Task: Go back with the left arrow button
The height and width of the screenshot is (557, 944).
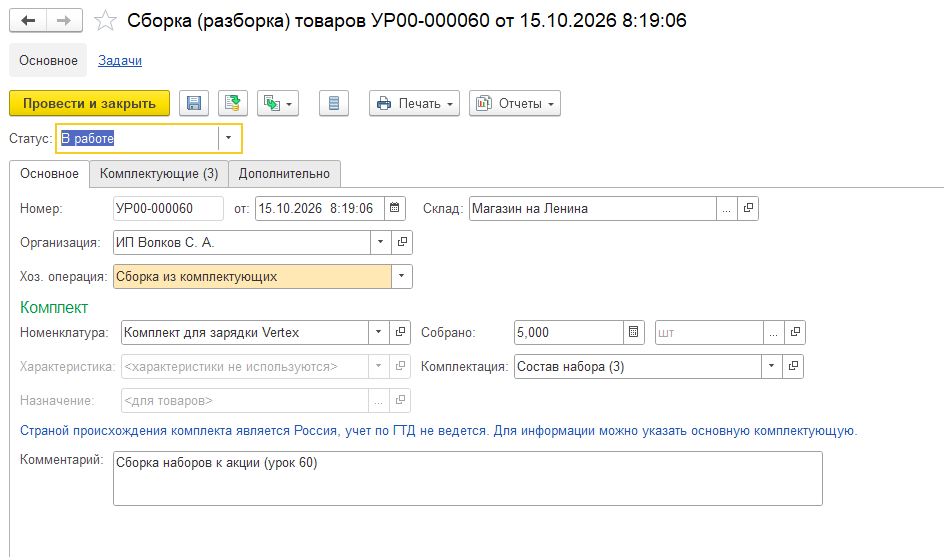Action: 28,20
